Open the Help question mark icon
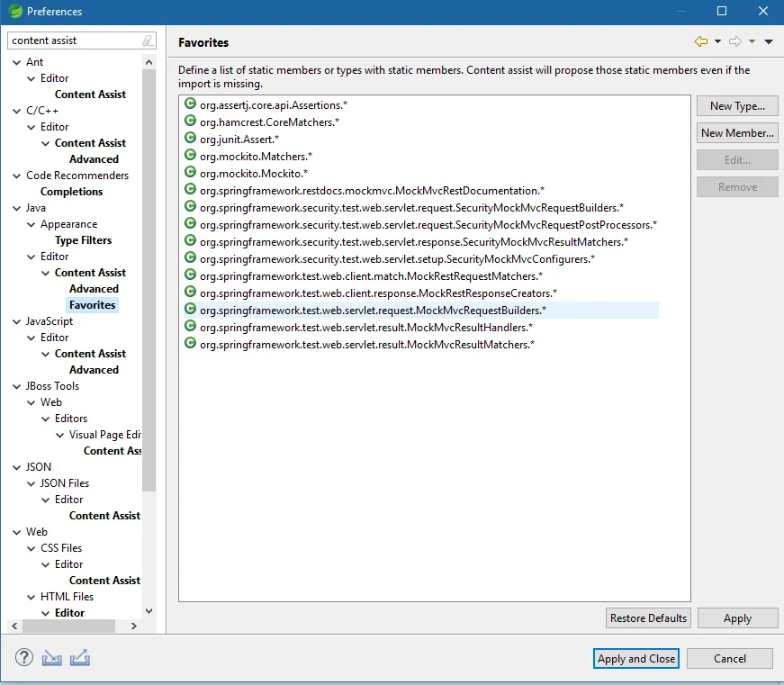 pos(24,657)
